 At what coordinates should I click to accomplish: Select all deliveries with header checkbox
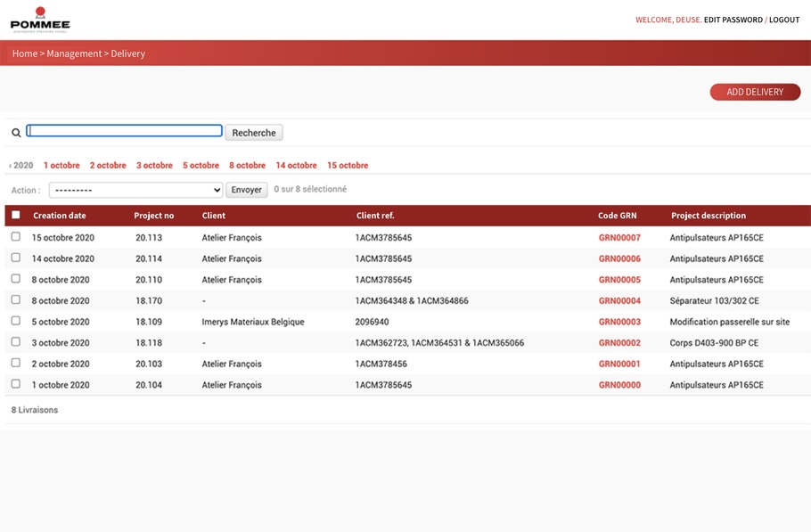click(15, 215)
